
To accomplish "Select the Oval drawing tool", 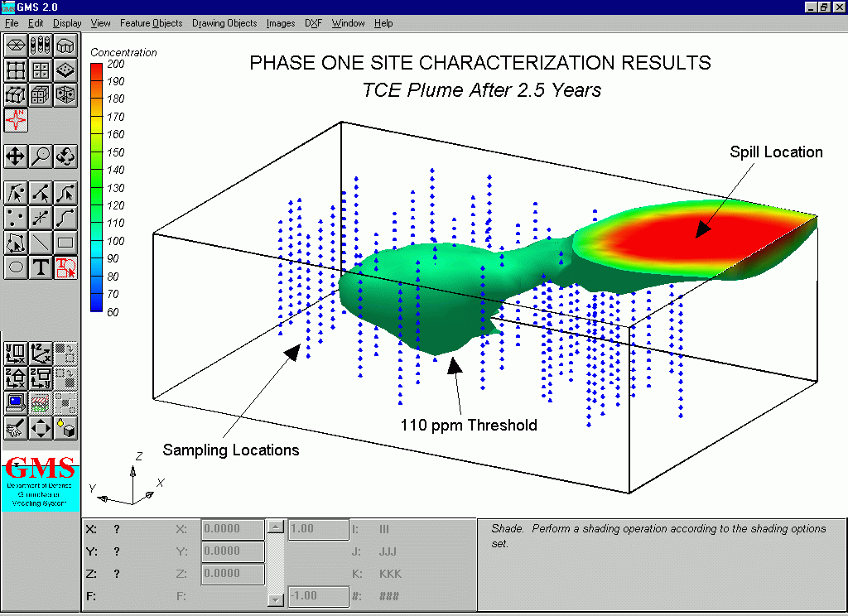I will point(16,267).
